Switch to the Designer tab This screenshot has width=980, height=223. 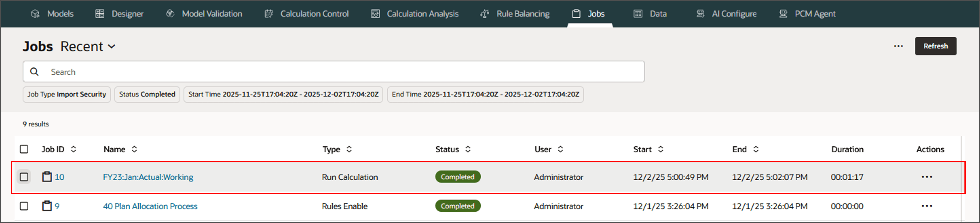coord(119,14)
